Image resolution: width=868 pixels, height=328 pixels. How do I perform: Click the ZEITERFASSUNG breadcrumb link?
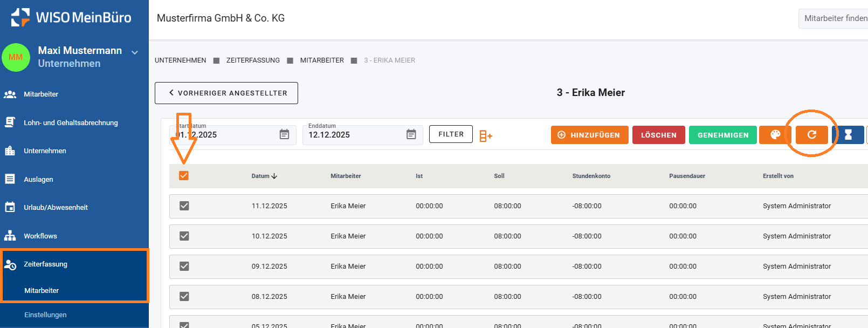253,60
